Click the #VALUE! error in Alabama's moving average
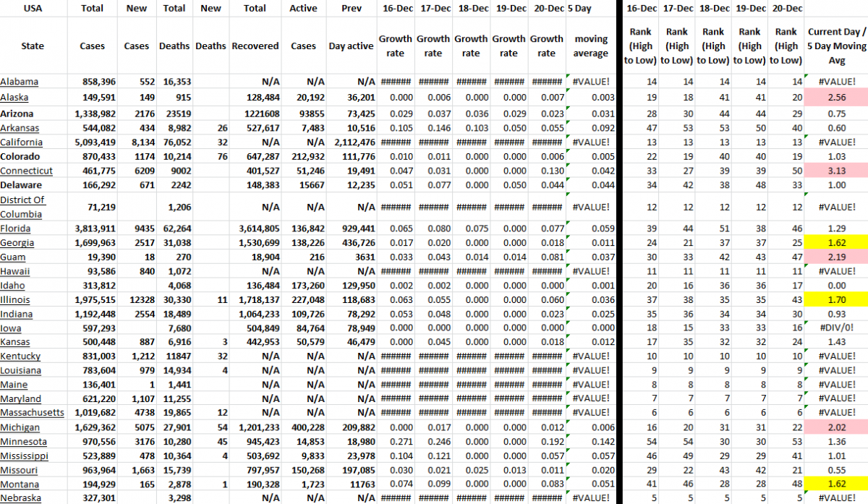This screenshot has height=504, width=868. tap(590, 82)
